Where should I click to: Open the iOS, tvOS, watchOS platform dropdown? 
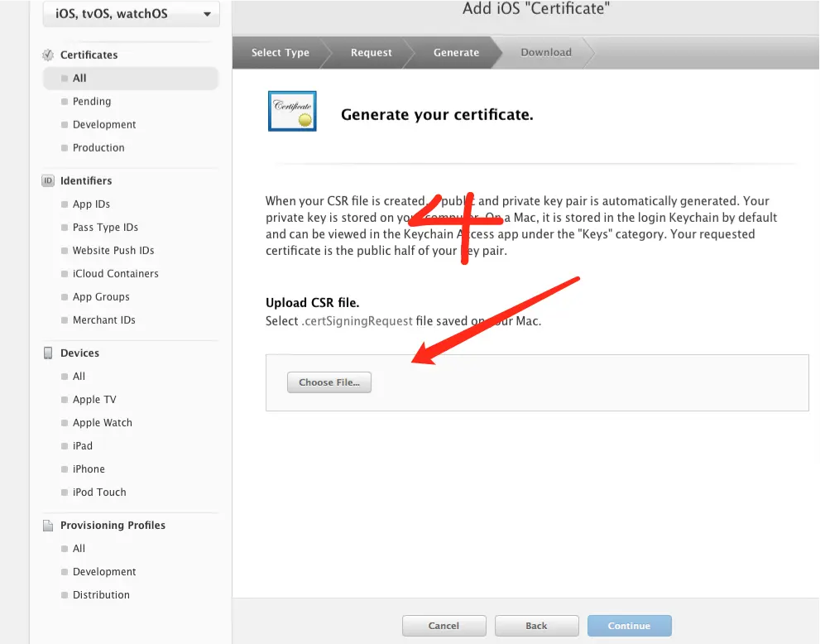[x=131, y=14]
